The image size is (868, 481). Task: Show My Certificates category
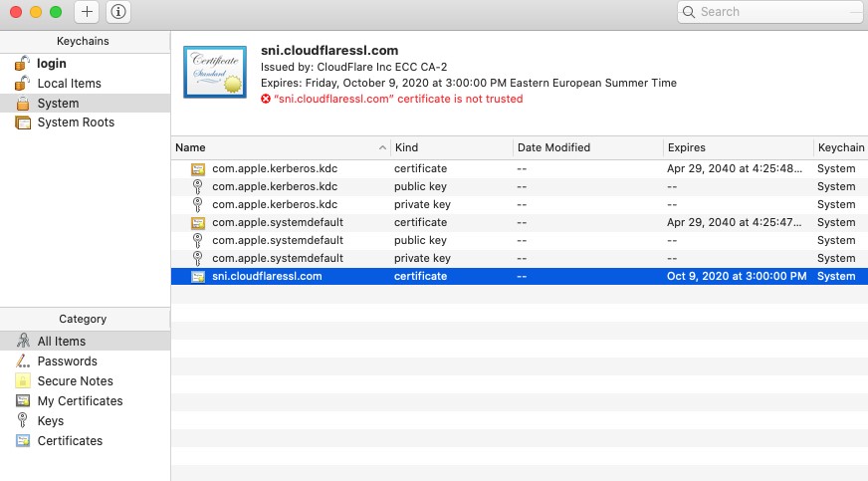pyautogui.click(x=80, y=401)
